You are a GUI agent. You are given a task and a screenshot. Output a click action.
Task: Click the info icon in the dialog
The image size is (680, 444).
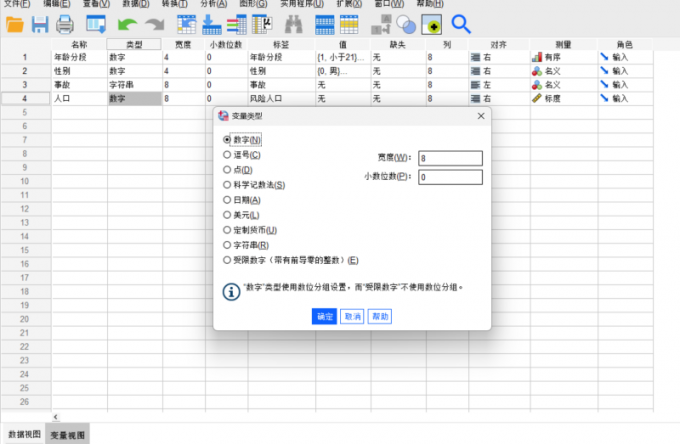pos(231,292)
